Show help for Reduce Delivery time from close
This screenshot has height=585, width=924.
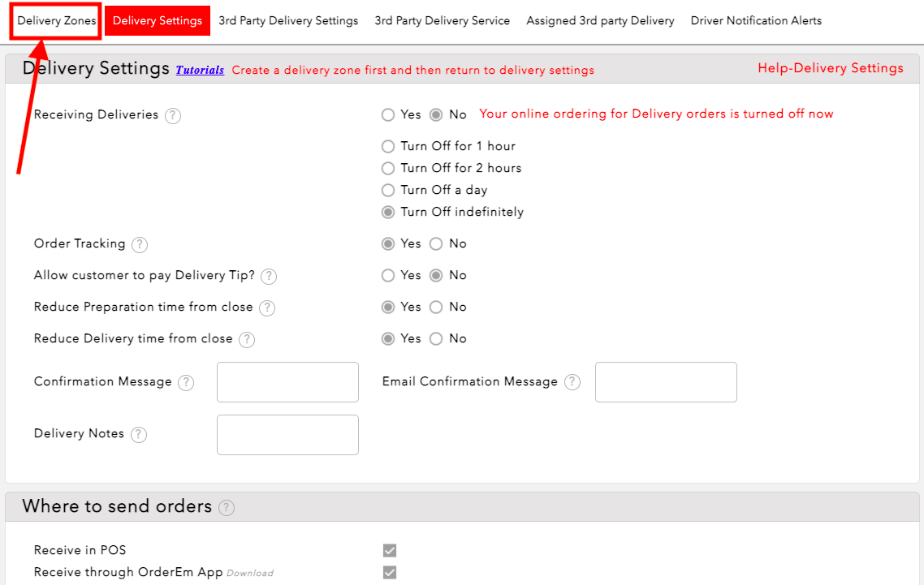point(247,340)
